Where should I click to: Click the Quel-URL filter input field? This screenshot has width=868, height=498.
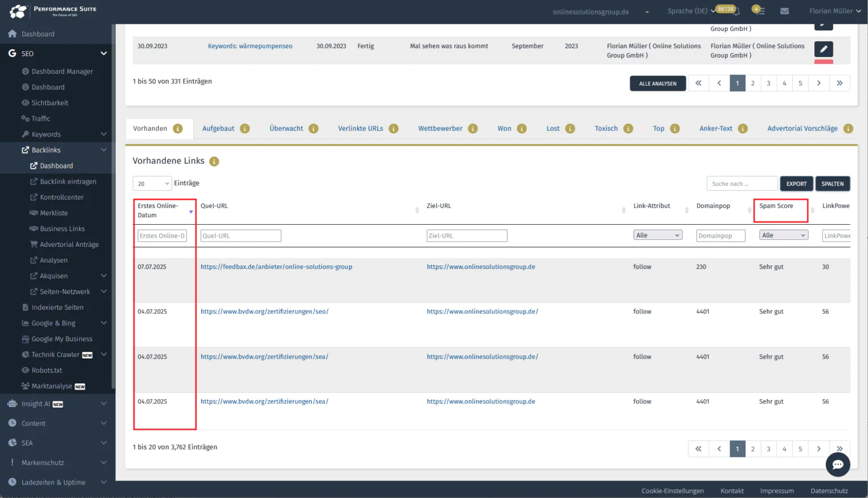[241, 236]
